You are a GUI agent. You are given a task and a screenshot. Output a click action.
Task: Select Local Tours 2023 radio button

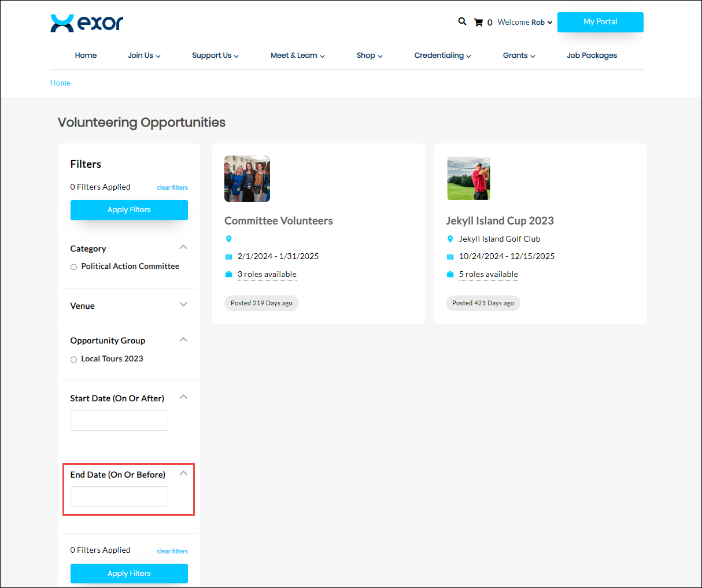(x=73, y=360)
